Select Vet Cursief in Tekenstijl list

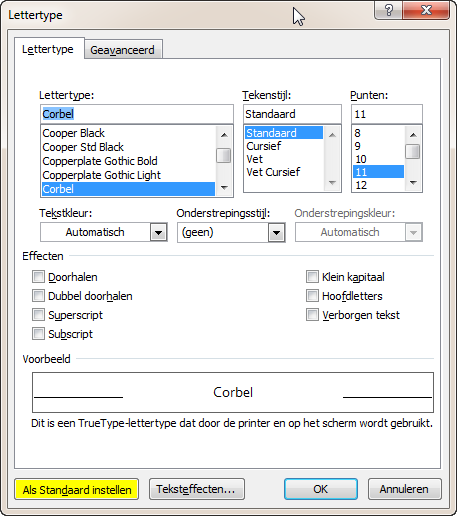click(273, 172)
